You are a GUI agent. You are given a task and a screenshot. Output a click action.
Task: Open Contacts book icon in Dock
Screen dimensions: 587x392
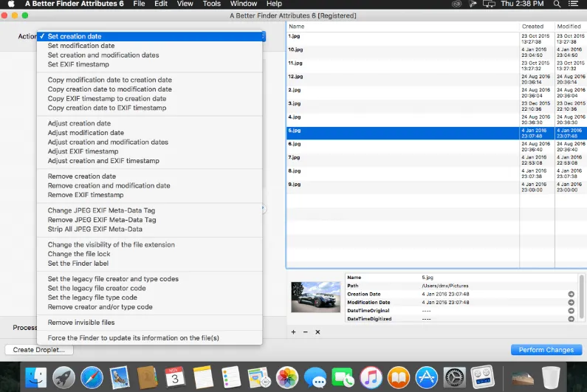click(x=147, y=377)
